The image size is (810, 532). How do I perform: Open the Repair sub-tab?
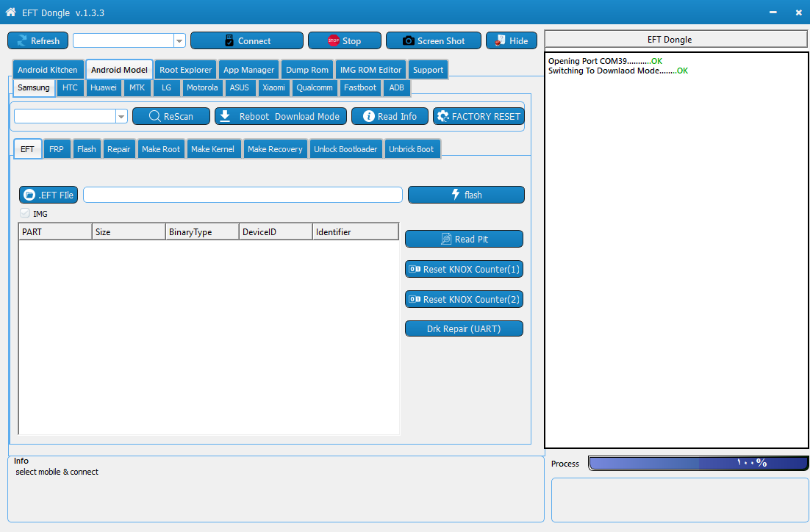(119, 148)
